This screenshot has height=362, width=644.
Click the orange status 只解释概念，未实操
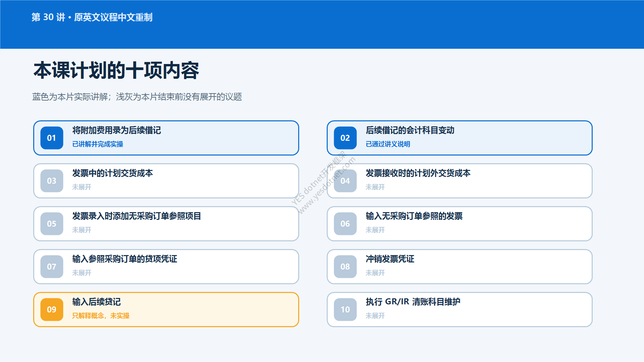101,316
